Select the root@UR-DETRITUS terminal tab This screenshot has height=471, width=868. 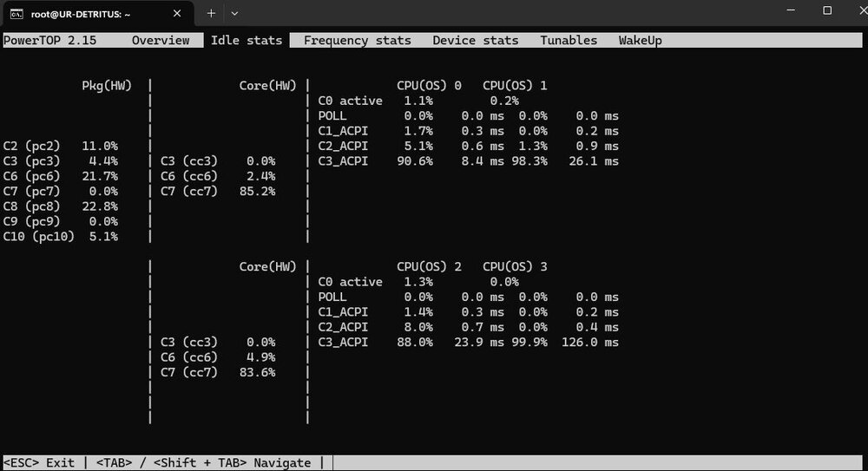(97, 14)
